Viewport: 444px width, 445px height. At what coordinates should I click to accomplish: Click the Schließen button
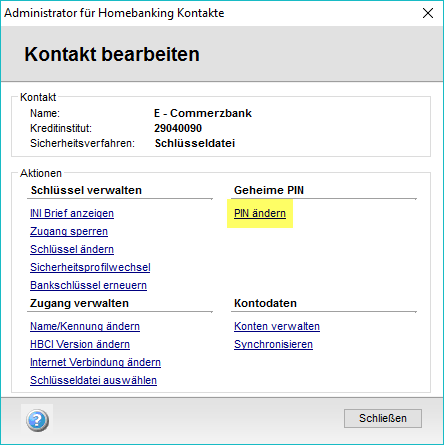pyautogui.click(x=383, y=418)
